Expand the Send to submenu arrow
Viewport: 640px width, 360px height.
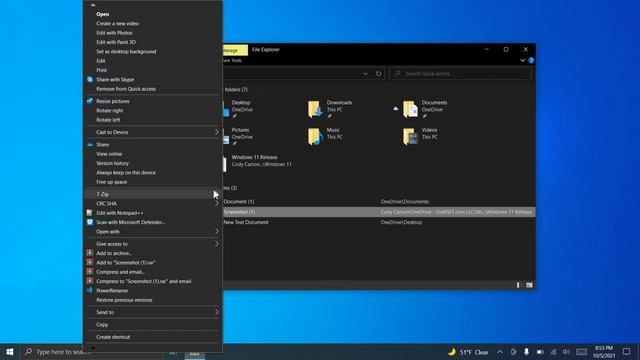[x=216, y=312]
